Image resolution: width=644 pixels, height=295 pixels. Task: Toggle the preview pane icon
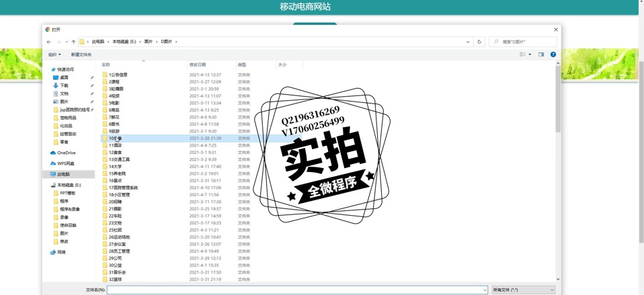coord(541,54)
